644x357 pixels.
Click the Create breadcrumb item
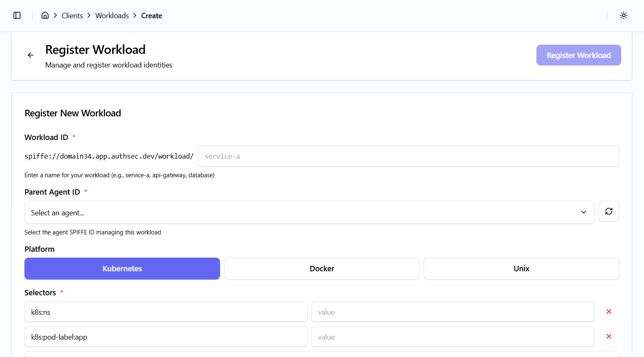(x=151, y=16)
